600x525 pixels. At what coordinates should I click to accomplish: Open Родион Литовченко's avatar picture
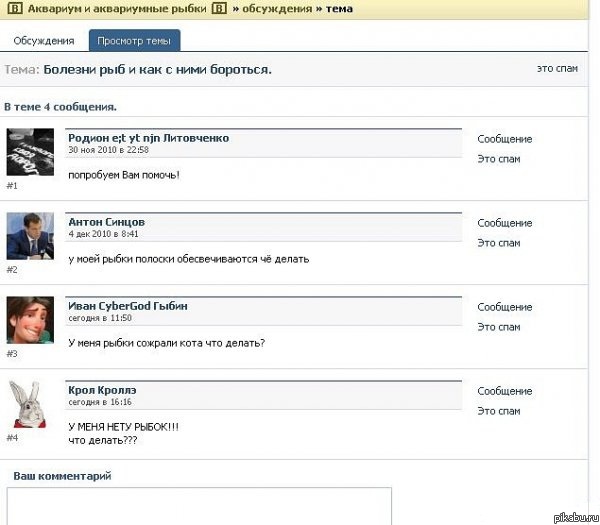(30, 152)
